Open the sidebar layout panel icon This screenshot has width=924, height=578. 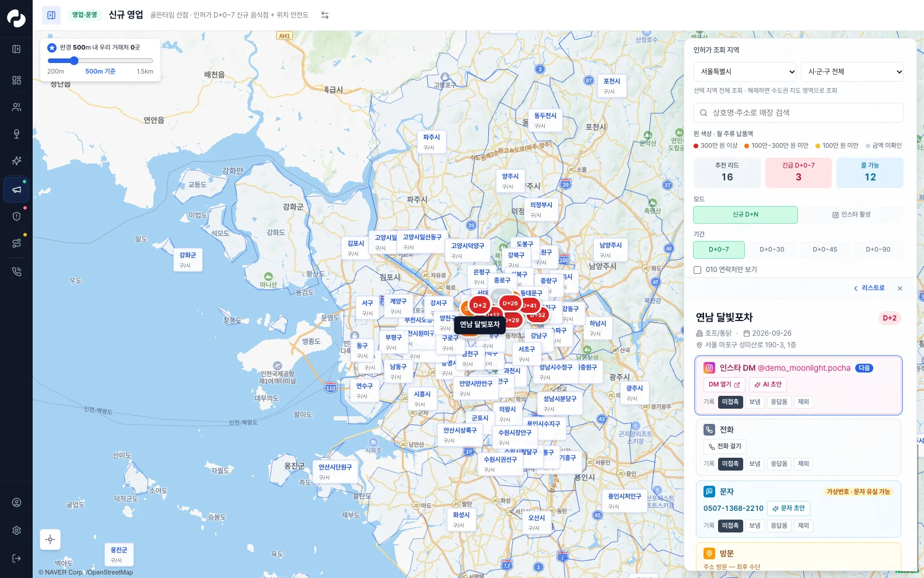(x=16, y=49)
